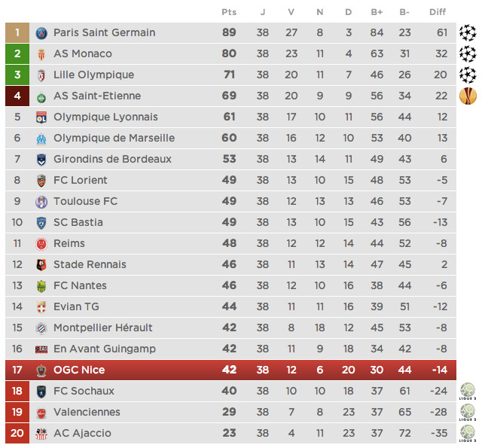This screenshot has height=448, width=482.
Task: Click the Paris Saint Germain club crest
Action: pos(41,33)
